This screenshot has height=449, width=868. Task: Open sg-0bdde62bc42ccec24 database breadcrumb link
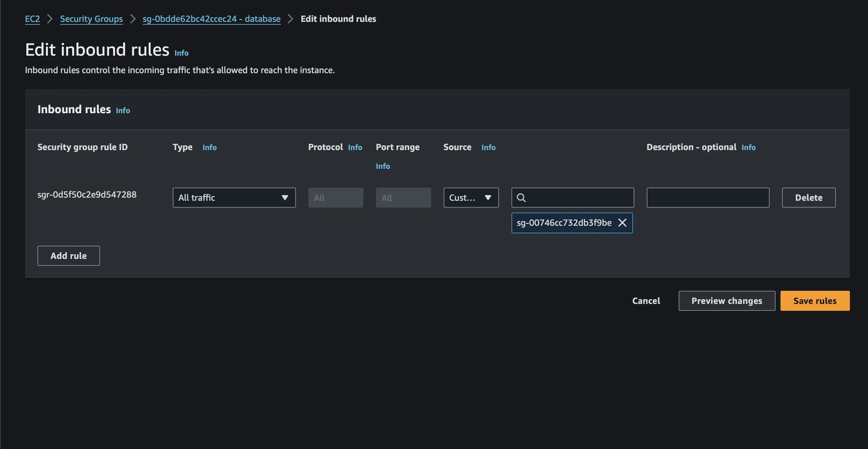(x=211, y=19)
